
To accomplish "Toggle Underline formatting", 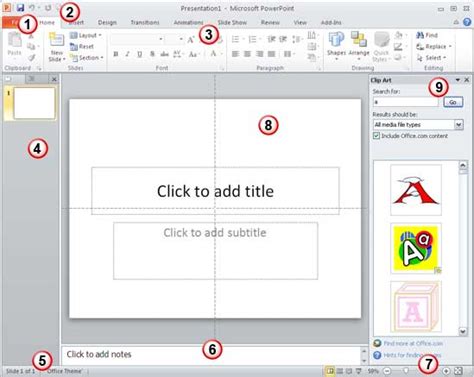I will click(139, 54).
